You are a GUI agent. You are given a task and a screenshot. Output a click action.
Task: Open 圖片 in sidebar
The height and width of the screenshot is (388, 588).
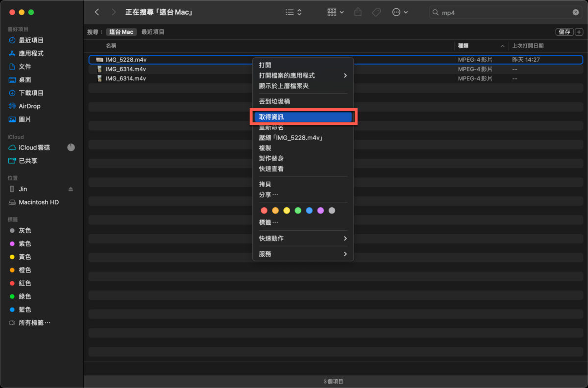coord(25,120)
